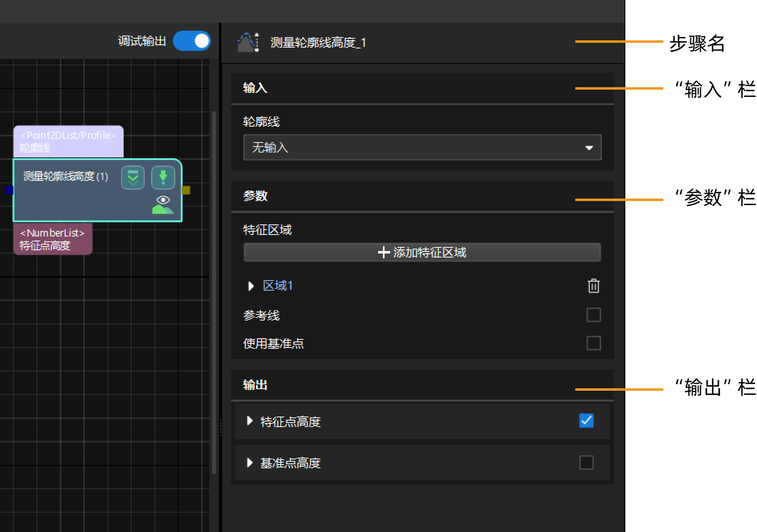Viewport: 757px width, 532px height.
Task: Toggle the eye visualization icon on the node
Action: (163, 205)
